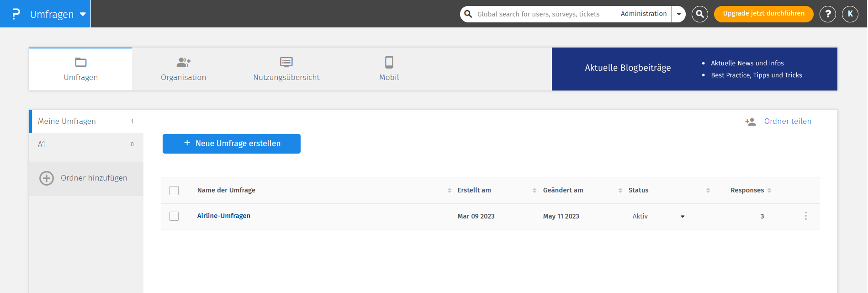The image size is (868, 293).
Task: Click the magnifier icon inside search box
Action: coord(468,14)
